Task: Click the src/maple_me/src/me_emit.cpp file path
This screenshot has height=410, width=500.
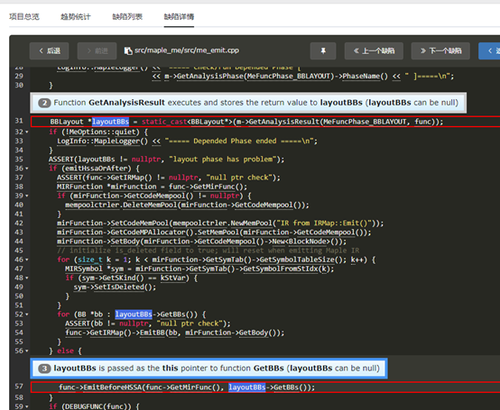Action: click(187, 50)
